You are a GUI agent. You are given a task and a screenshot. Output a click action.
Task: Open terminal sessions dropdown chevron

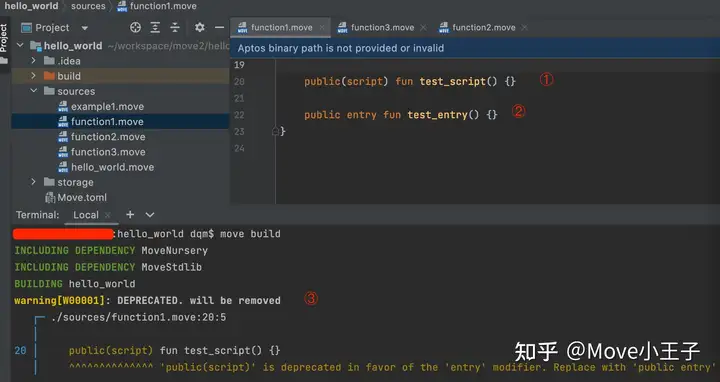(150, 214)
